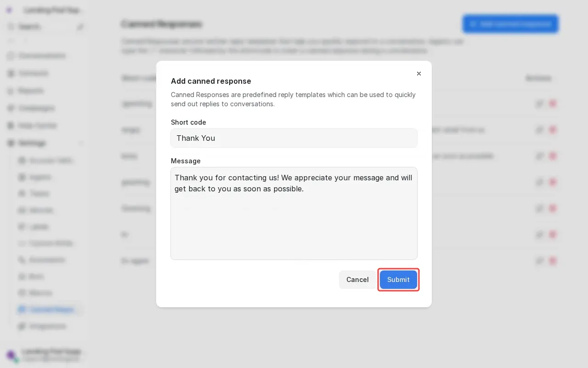588x368 pixels.
Task: Click inside the Short code input field
Action: click(294, 138)
